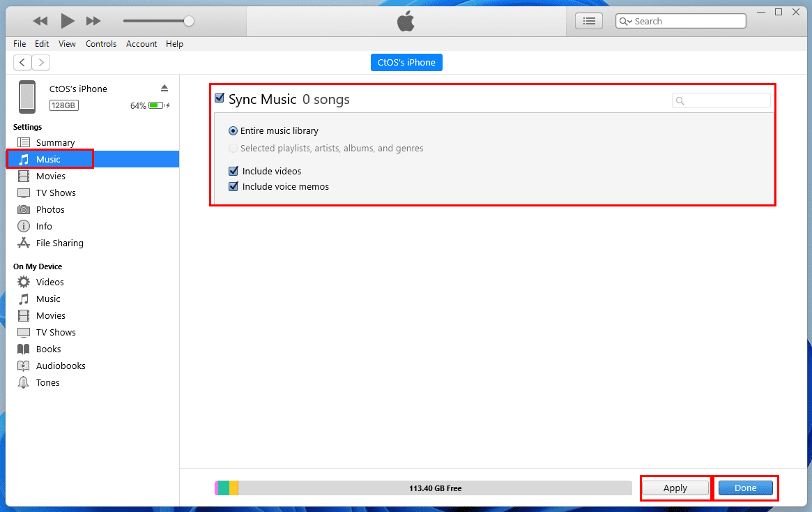Click the Info circle icon

click(x=23, y=227)
